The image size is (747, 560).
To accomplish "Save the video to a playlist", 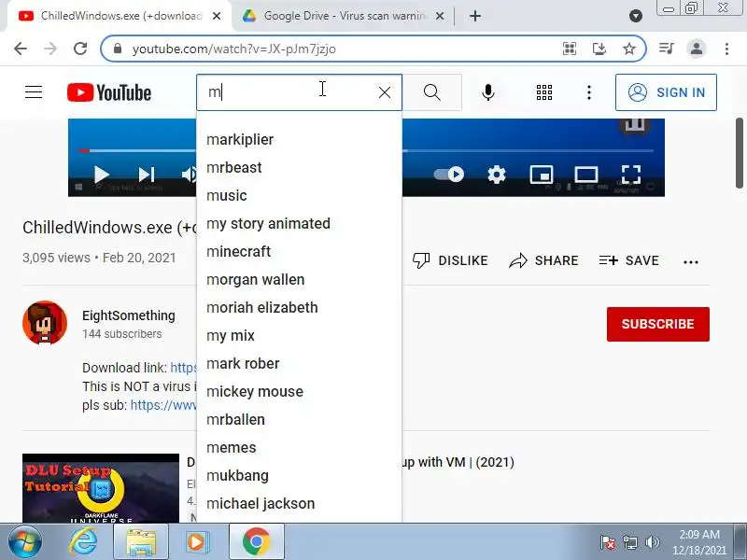I will 628,260.
